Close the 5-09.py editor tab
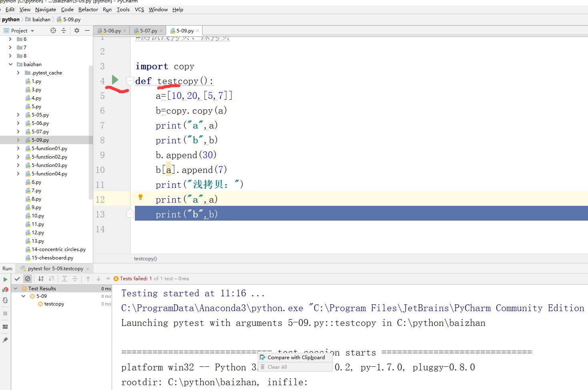Image resolution: width=588 pixels, height=390 pixels. point(197,30)
